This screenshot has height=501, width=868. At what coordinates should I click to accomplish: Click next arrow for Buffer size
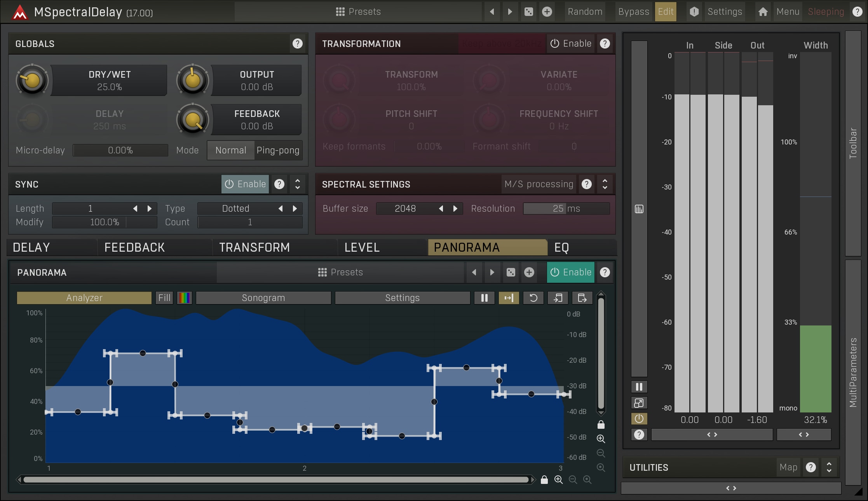455,209
